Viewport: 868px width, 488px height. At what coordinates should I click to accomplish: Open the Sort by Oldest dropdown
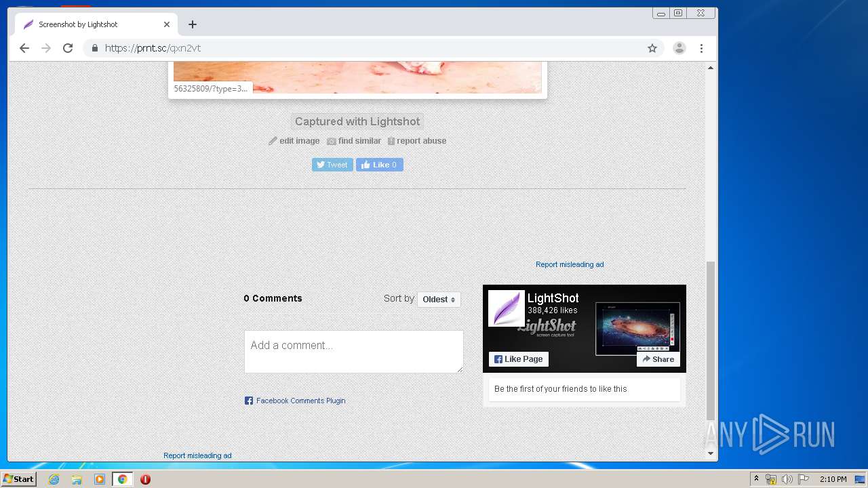tap(439, 300)
